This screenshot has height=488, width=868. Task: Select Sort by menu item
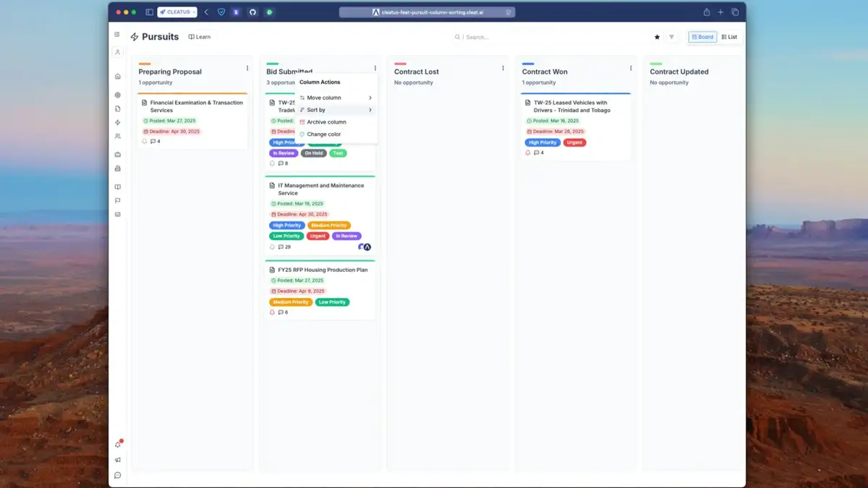[336, 110]
